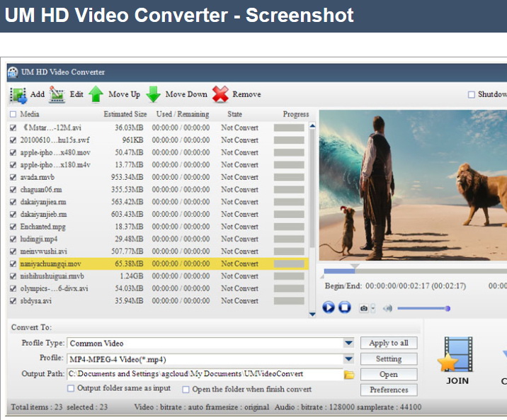Uncheck the avada.rmvb file checkbox

13,177
